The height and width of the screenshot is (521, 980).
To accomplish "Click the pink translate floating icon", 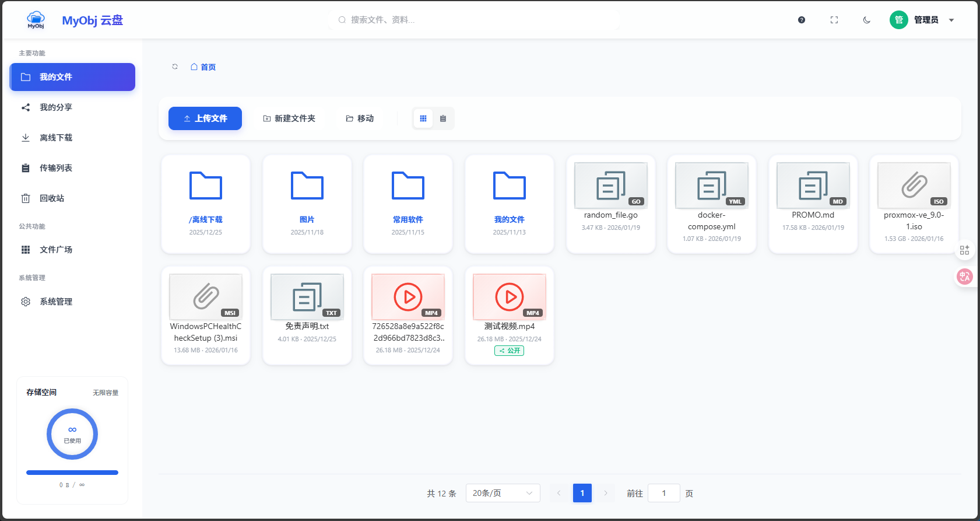I will click(x=964, y=277).
